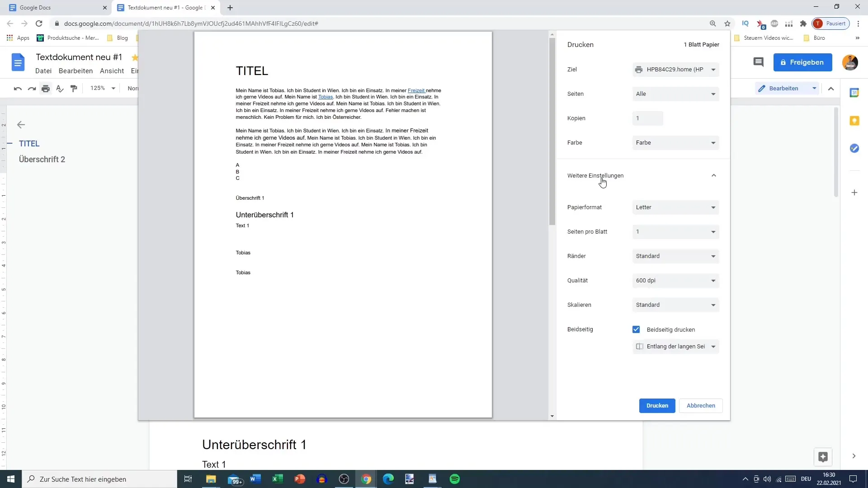Enable Entlang der langen Seite checkbox
Image resolution: width=868 pixels, height=488 pixels.
coord(640,346)
